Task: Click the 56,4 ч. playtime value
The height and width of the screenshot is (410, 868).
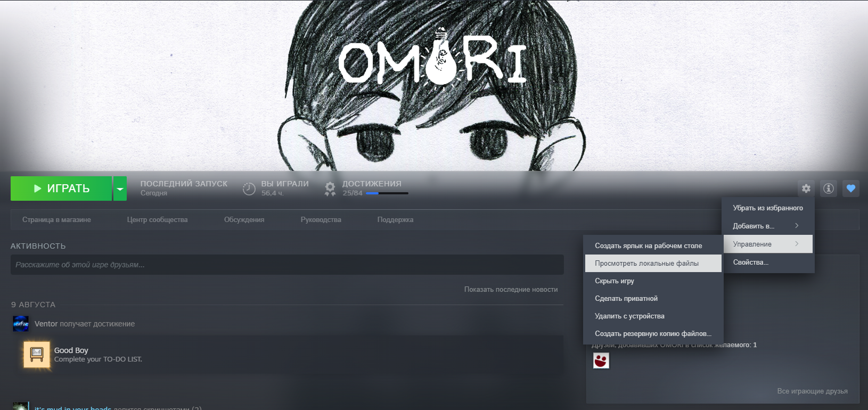Action: click(x=272, y=193)
